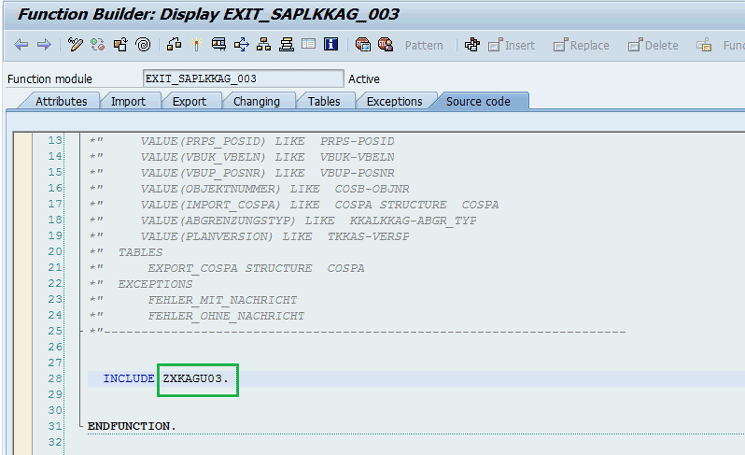Click the FEHLER_MIT_NACHRICHT comment line
This screenshot has width=745, height=455.
coord(222,300)
